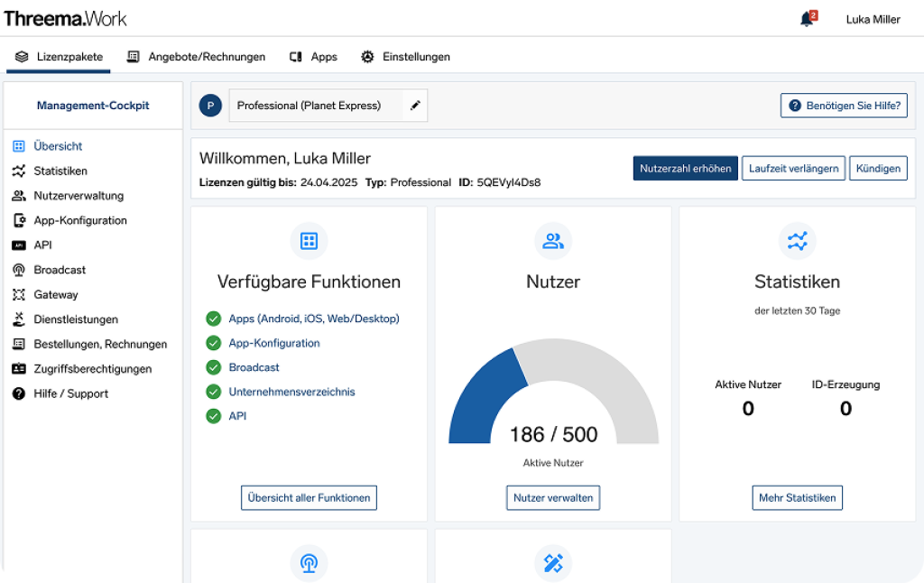
Task: Open Apps (Android, iOS, Web/Desktop) link
Action: 314,319
